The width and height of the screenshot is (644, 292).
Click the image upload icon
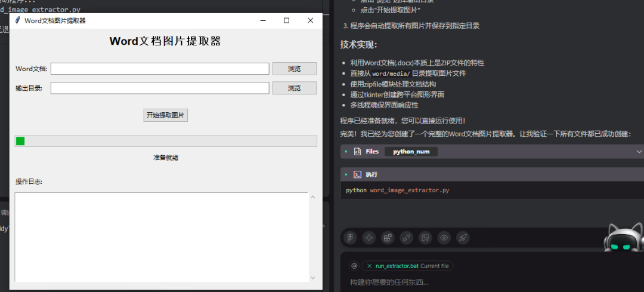tap(426, 238)
